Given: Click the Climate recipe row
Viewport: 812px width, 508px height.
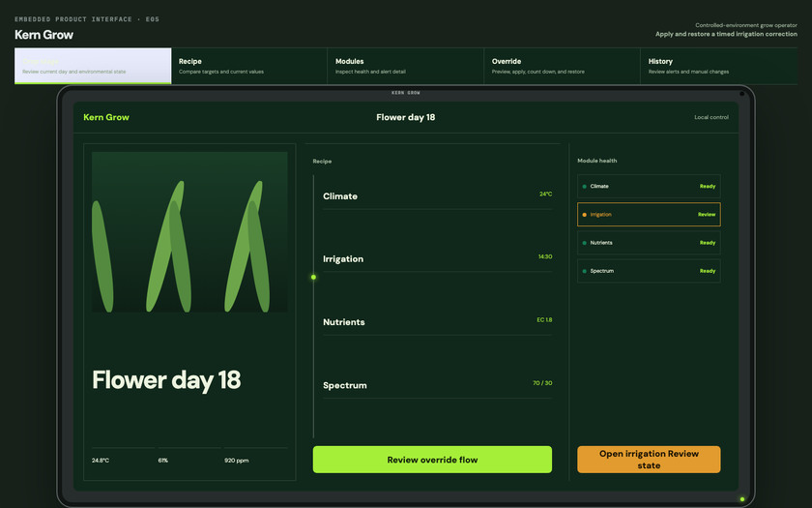Looking at the screenshot, I should pos(438,196).
